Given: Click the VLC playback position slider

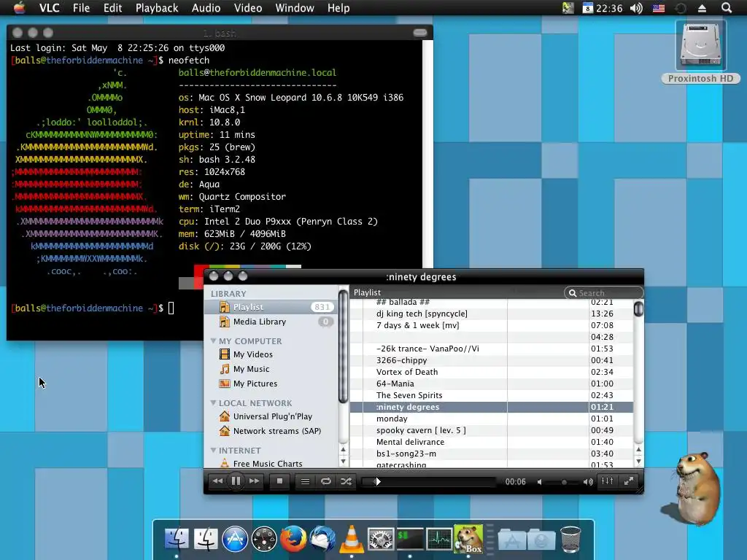Looking at the screenshot, I should click(x=429, y=481).
